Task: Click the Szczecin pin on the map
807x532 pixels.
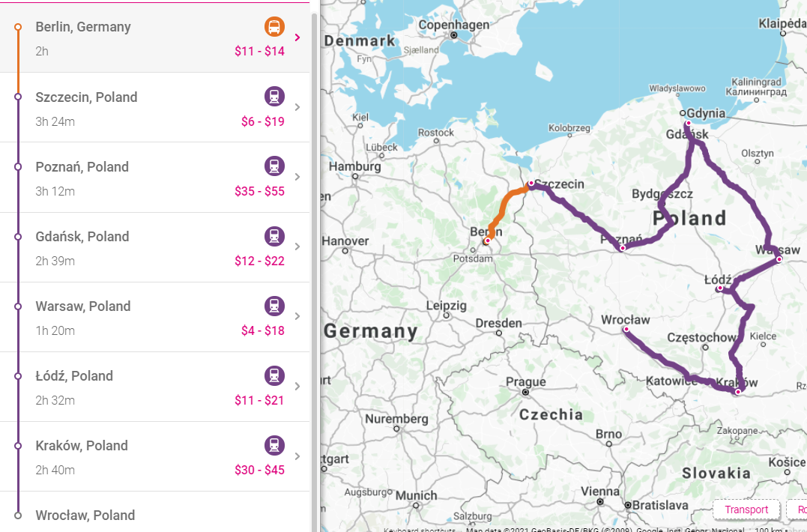Action: [x=531, y=183]
